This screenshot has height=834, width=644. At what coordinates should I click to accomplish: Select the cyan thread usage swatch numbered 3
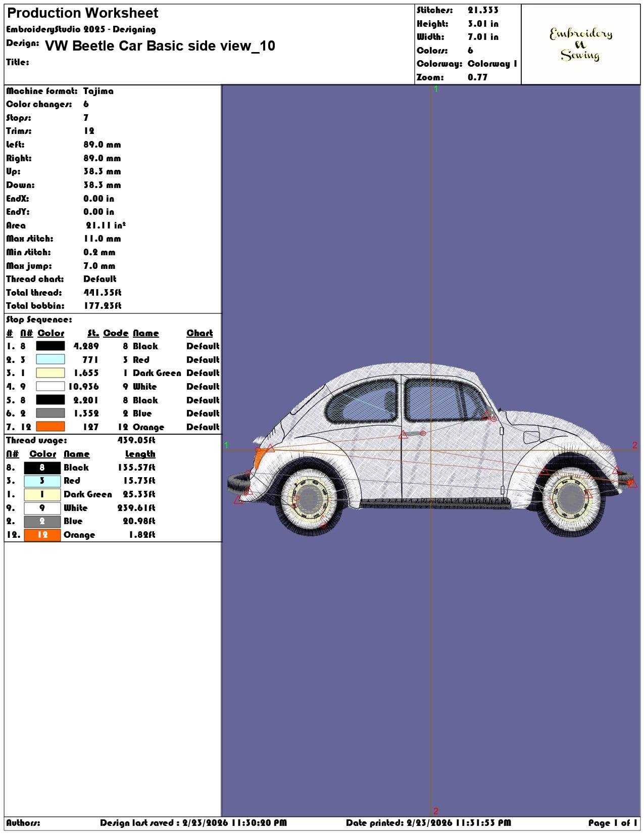(42, 481)
